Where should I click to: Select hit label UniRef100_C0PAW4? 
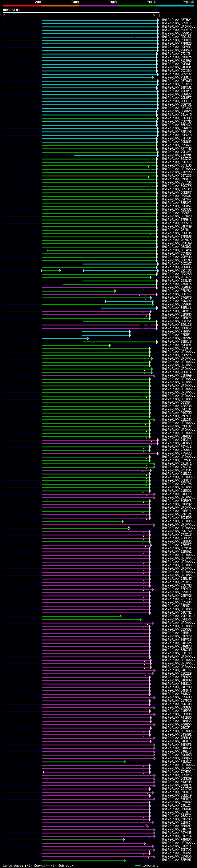(x=177, y=64)
